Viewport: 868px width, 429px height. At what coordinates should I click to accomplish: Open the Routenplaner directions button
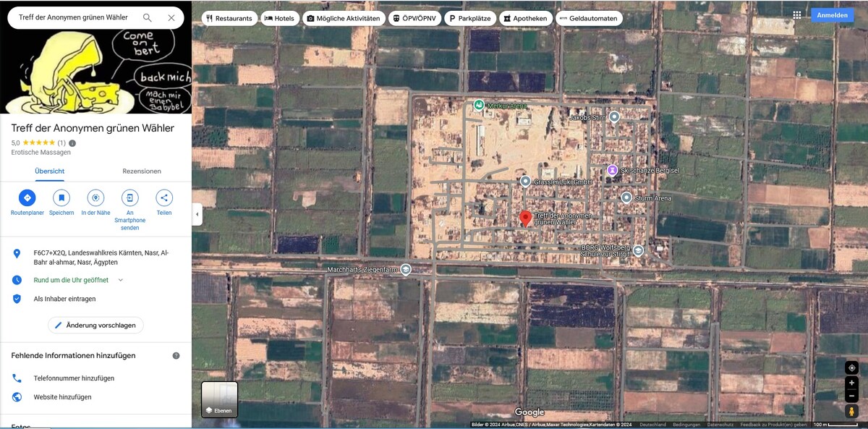click(x=27, y=197)
